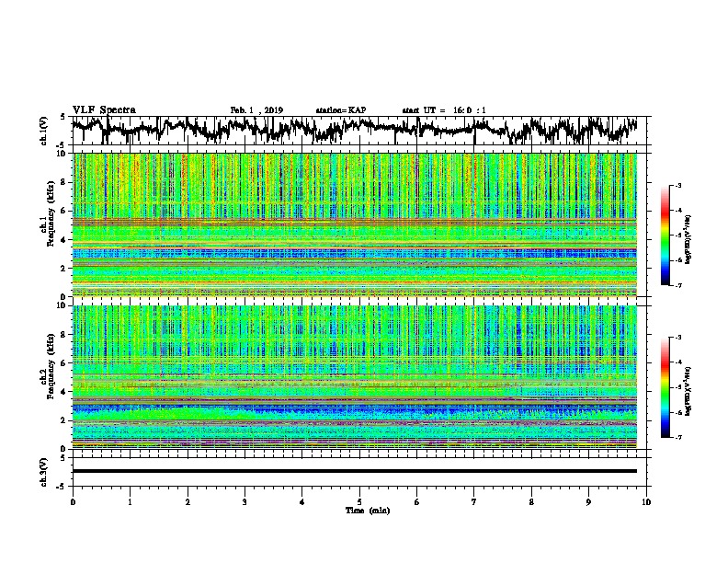Click the "10" tick on the Time axis
Screen dimensions: 728x563
click(646, 502)
